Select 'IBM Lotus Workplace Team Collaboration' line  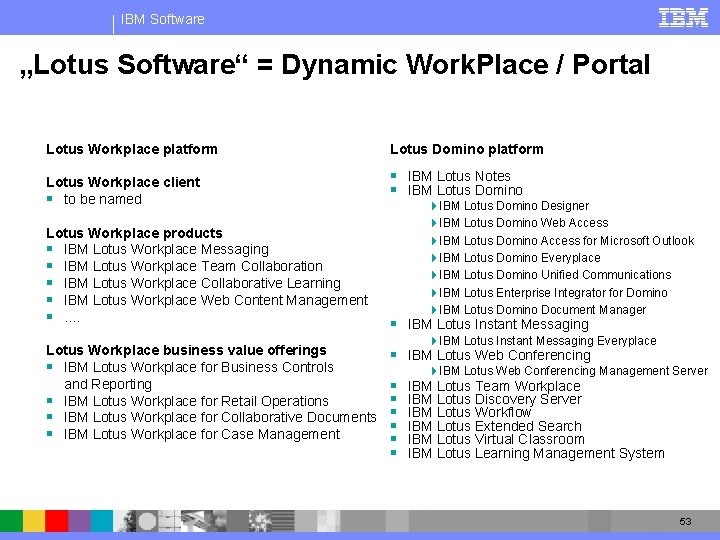[193, 266]
